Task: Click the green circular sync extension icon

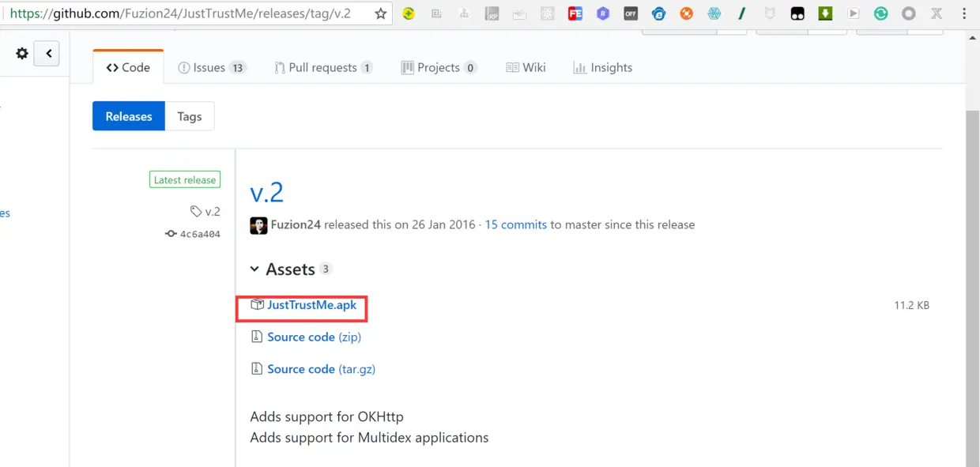Action: click(880, 13)
